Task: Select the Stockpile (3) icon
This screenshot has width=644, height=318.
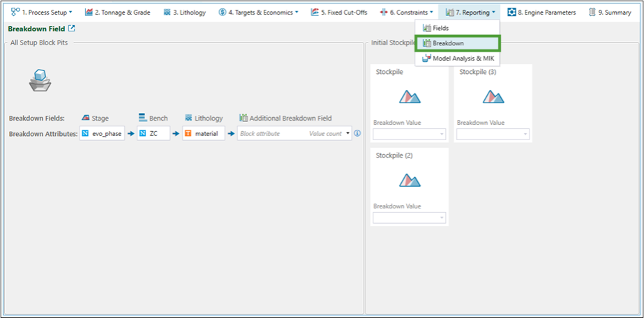Action: pos(493,96)
